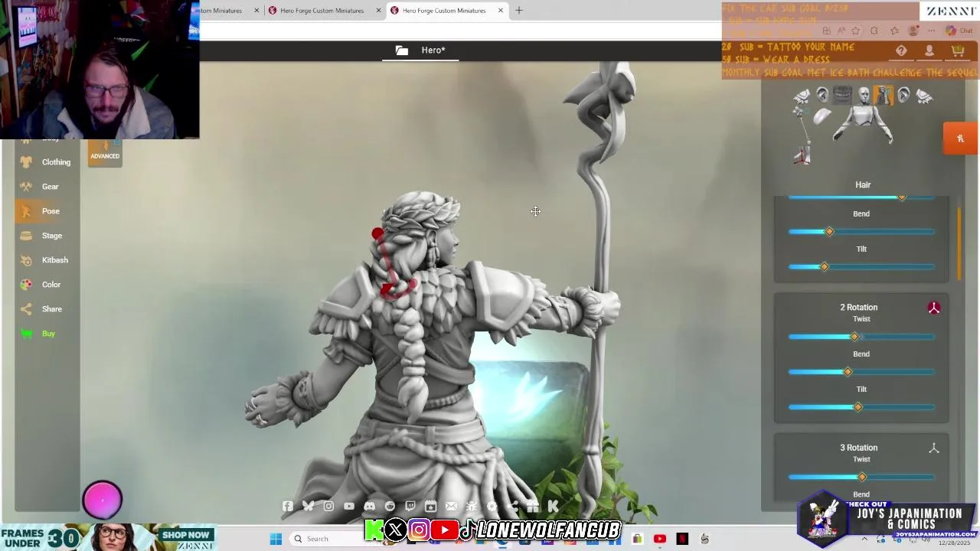Click the Instagram icon in footer bar
Viewport: 980px width, 551px height.
[328, 506]
